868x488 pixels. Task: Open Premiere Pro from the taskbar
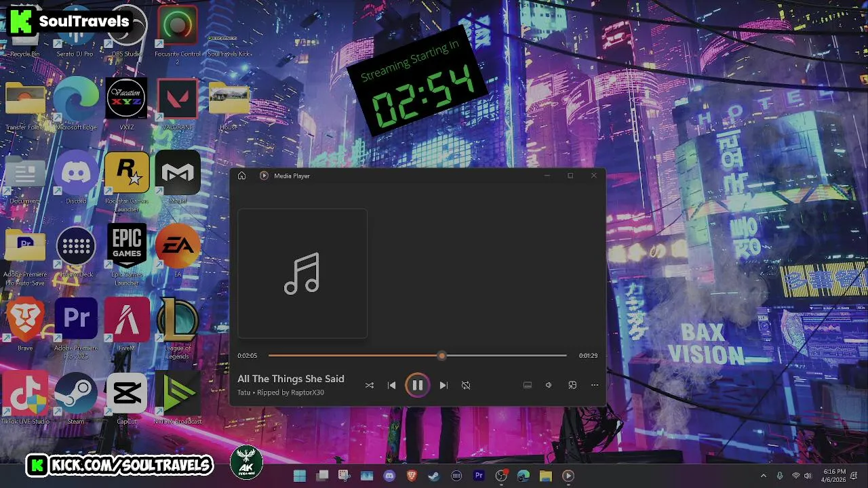point(479,476)
